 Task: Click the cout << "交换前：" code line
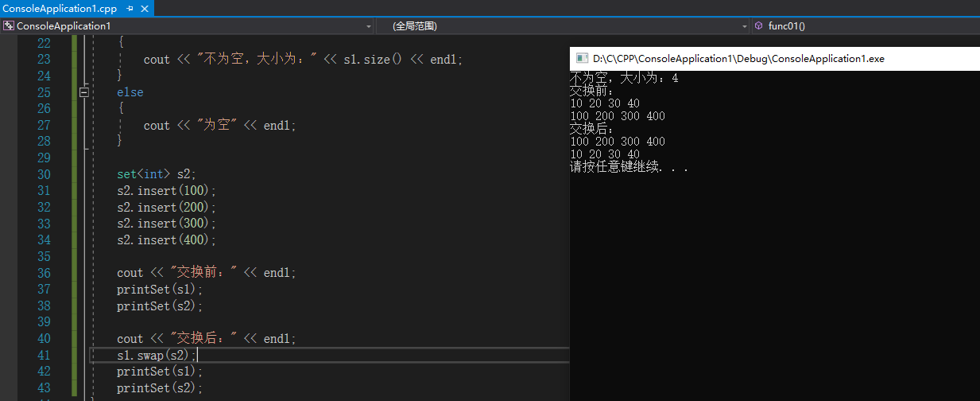click(206, 273)
